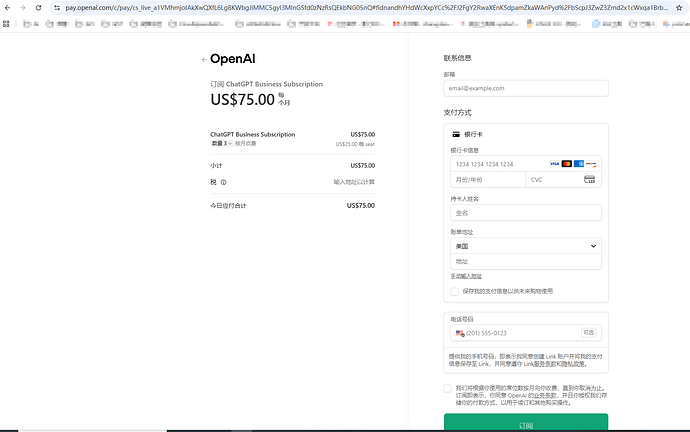690x432 pixels.
Task: Click the OpenAI logo text
Action: [x=233, y=59]
